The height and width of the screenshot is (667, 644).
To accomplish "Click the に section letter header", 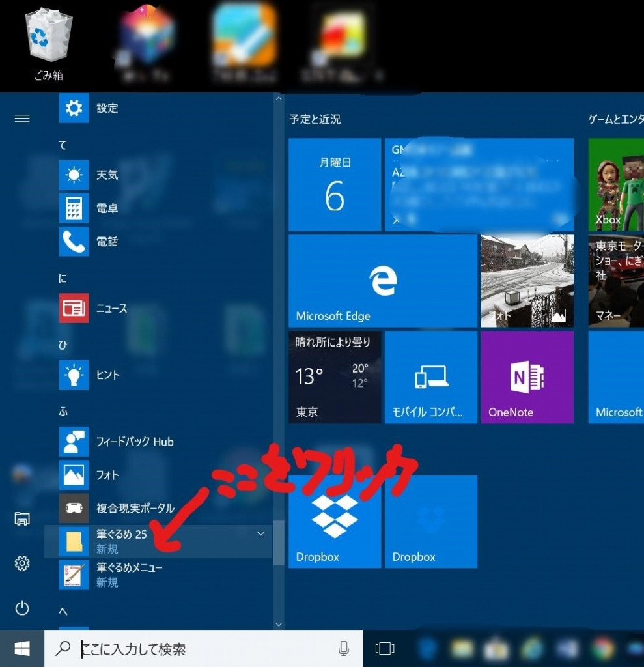I will 63,278.
